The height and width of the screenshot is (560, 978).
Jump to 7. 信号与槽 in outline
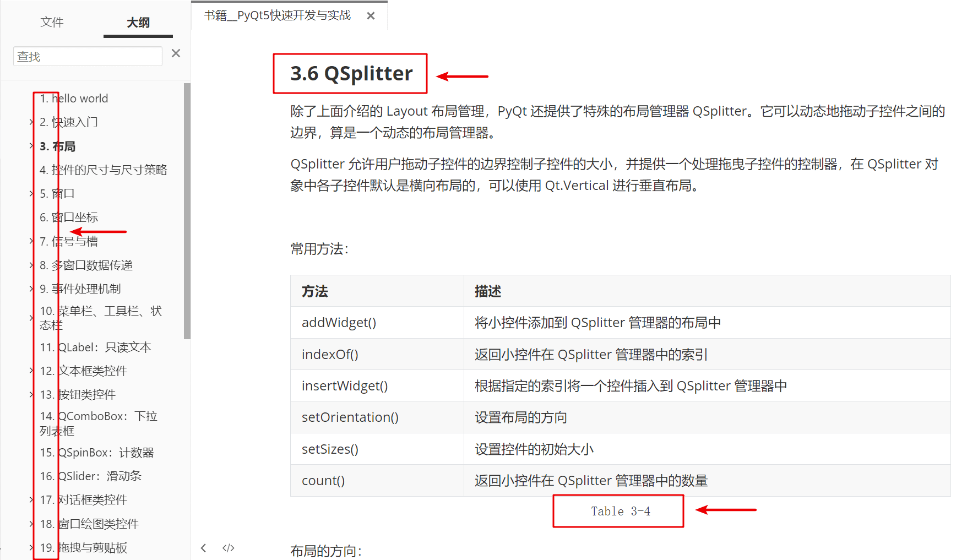point(69,241)
